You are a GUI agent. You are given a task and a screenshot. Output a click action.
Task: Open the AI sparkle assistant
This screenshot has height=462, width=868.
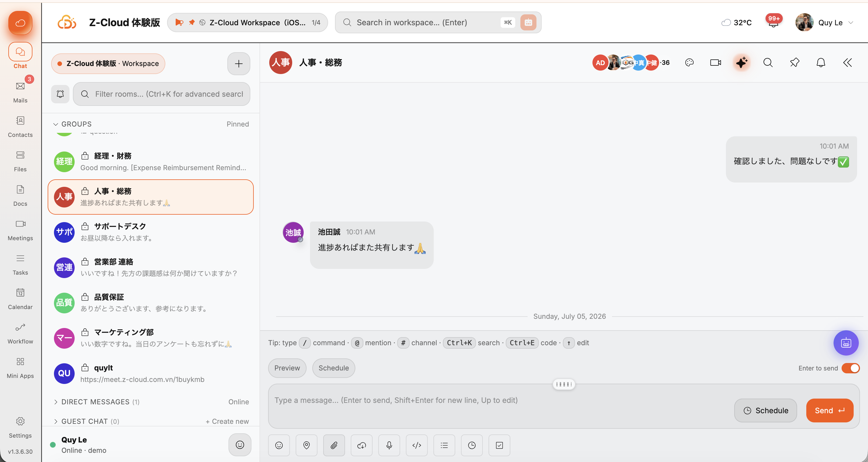point(742,63)
